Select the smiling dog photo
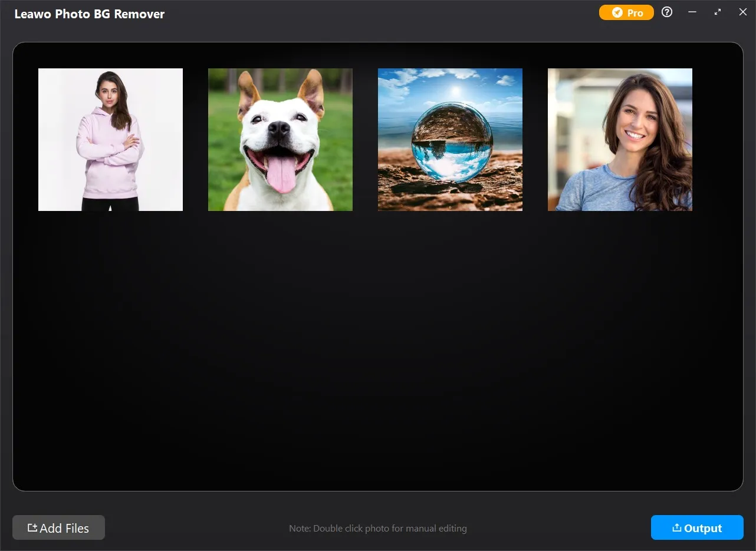Viewport: 756px width, 551px height. click(x=280, y=140)
